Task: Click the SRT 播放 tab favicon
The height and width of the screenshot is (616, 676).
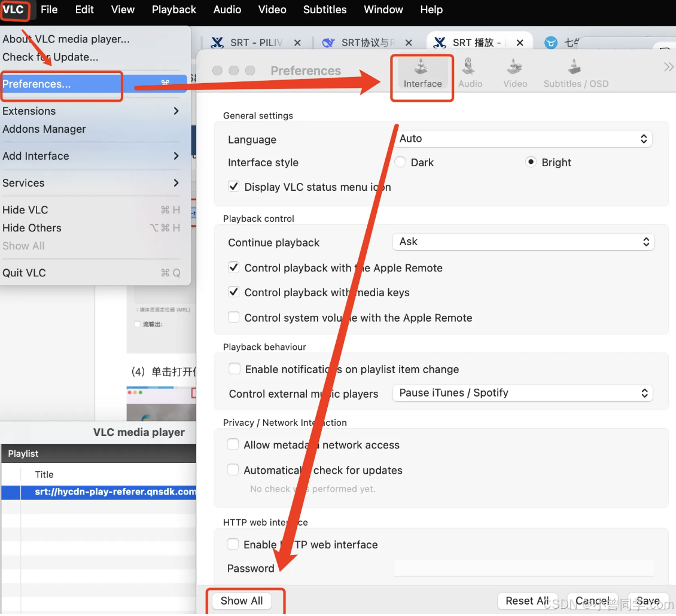Action: [439, 42]
